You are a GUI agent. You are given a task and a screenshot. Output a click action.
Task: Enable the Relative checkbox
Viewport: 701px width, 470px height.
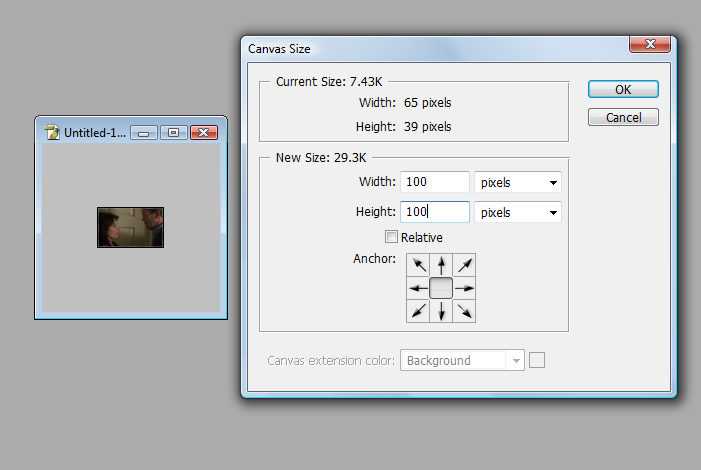click(391, 237)
